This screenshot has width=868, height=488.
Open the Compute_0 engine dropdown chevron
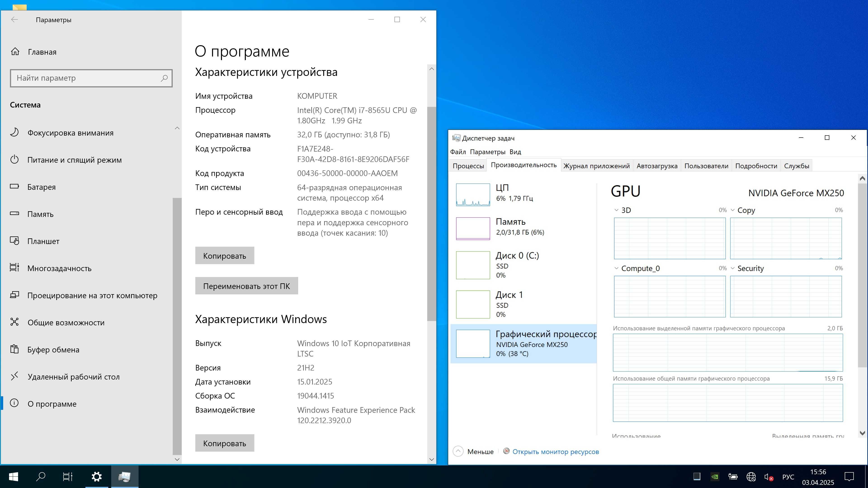(x=616, y=268)
